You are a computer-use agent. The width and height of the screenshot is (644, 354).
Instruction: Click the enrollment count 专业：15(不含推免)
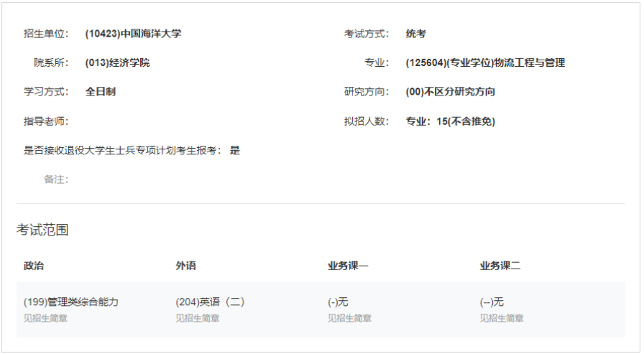point(450,121)
